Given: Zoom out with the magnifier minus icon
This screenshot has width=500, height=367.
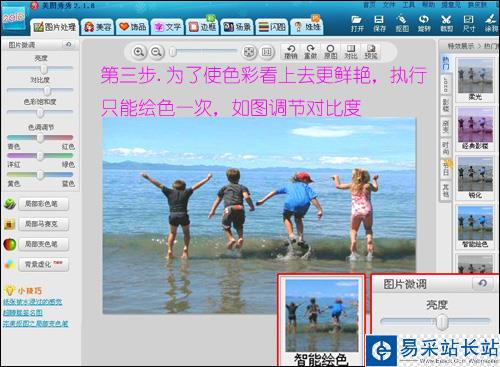Looking at the screenshot, I should pyautogui.click(x=156, y=52).
